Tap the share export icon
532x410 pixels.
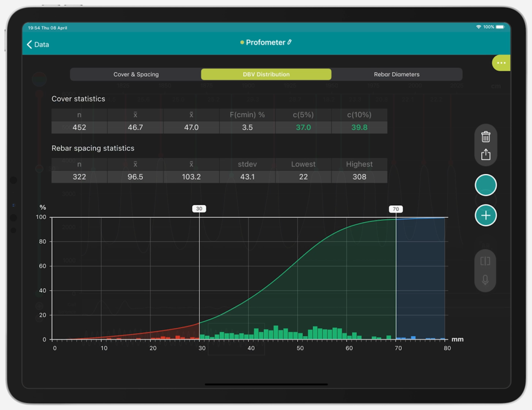[486, 155]
